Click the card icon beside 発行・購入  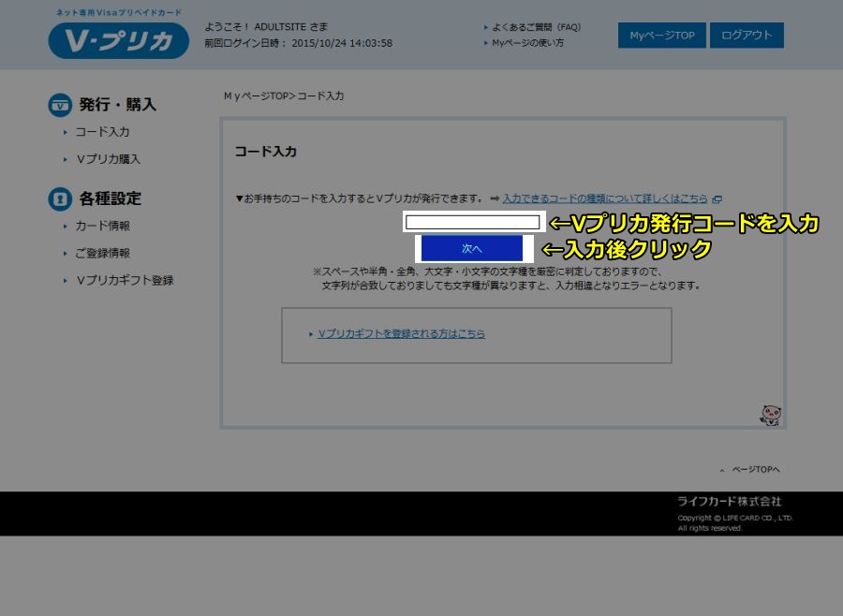click(x=60, y=105)
